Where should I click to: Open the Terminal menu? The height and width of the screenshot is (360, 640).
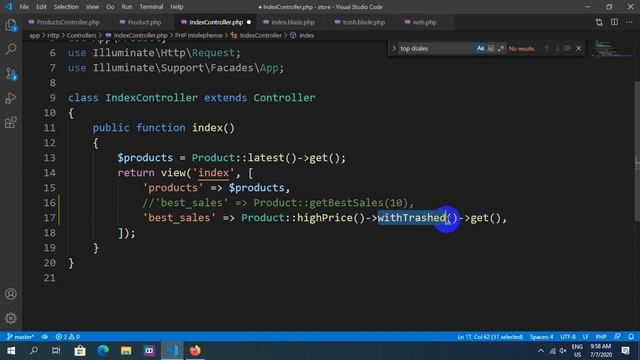(151, 7)
